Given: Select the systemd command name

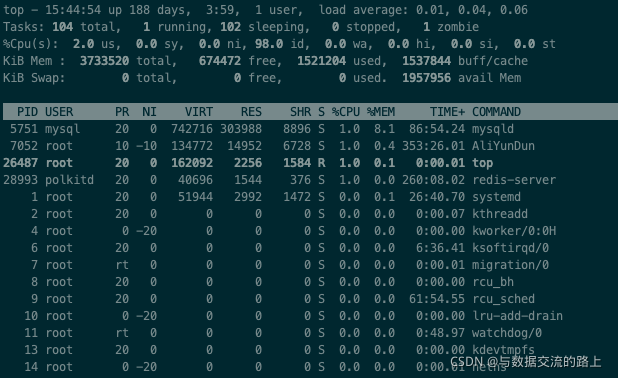Looking at the screenshot, I should point(497,197).
